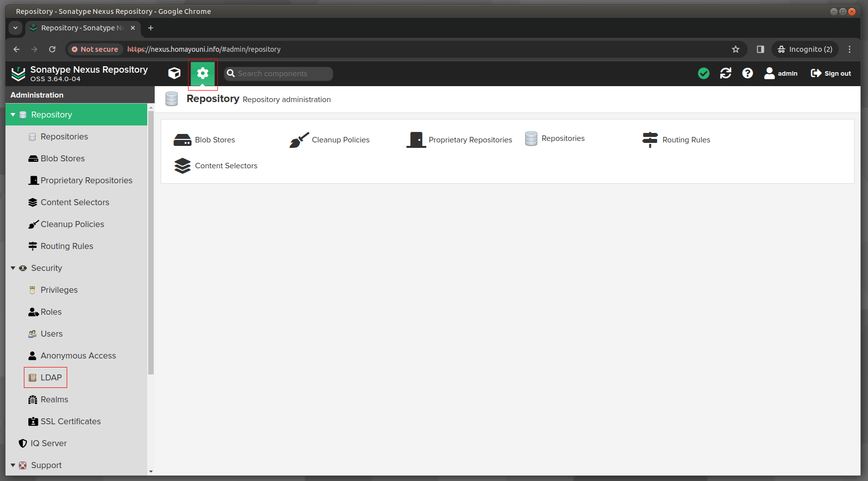Viewport: 868px width, 481px height.
Task: Open Blob Stores tile in main panel
Action: pos(204,140)
